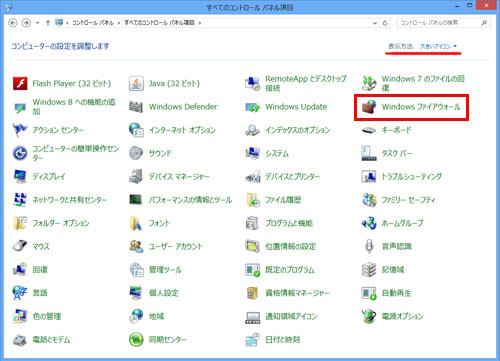
Task: Open 言語 link
Action: point(40,293)
